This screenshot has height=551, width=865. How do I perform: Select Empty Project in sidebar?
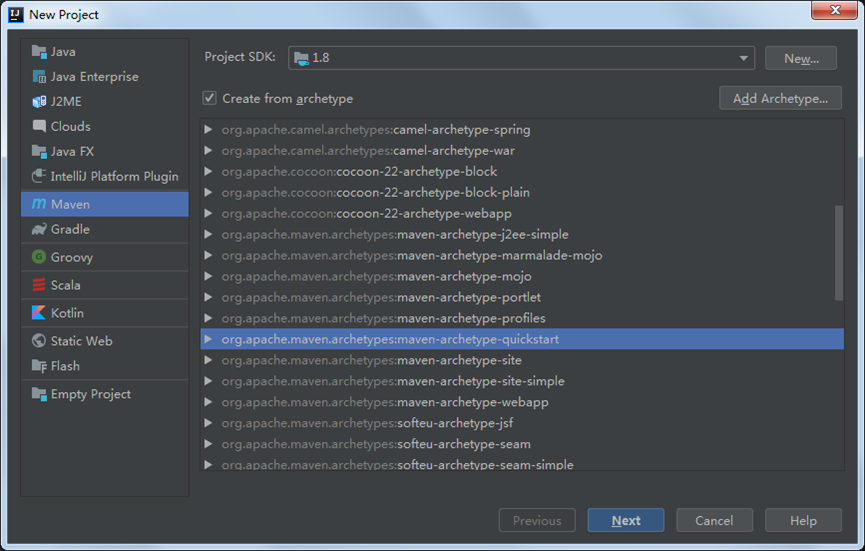90,394
